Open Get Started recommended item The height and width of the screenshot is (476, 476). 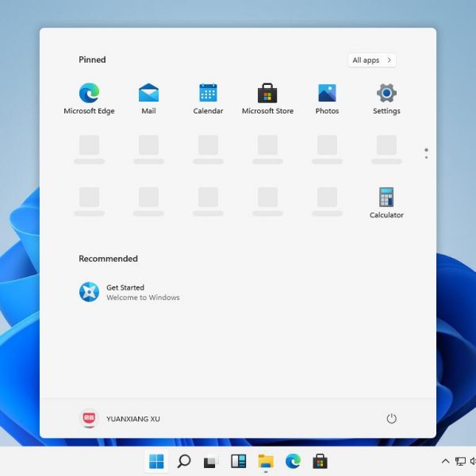coord(129,292)
